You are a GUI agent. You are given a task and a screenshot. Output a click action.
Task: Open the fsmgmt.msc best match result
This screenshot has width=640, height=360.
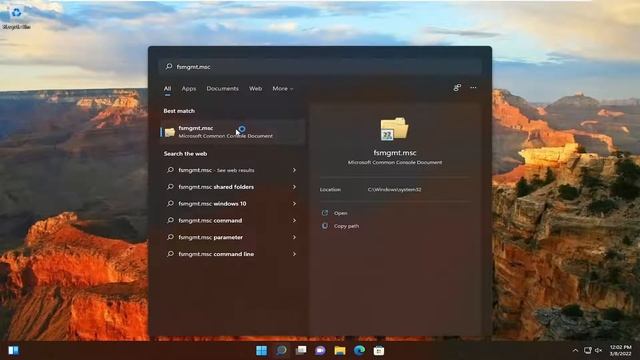coord(233,132)
